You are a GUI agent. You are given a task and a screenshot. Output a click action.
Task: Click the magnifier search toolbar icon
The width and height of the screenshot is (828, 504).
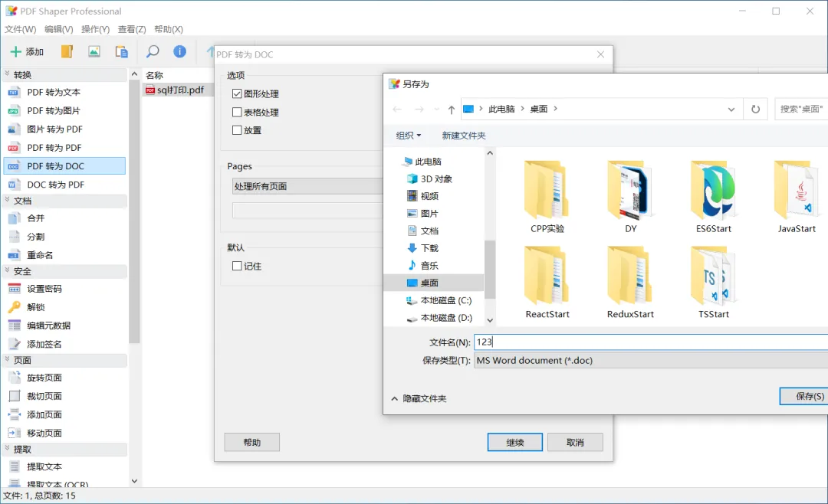[153, 51]
